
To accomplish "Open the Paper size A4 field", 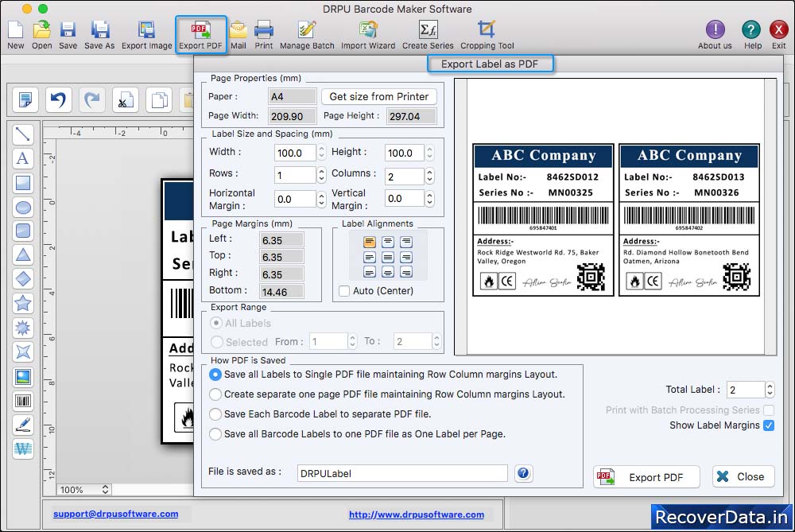I will coord(292,96).
